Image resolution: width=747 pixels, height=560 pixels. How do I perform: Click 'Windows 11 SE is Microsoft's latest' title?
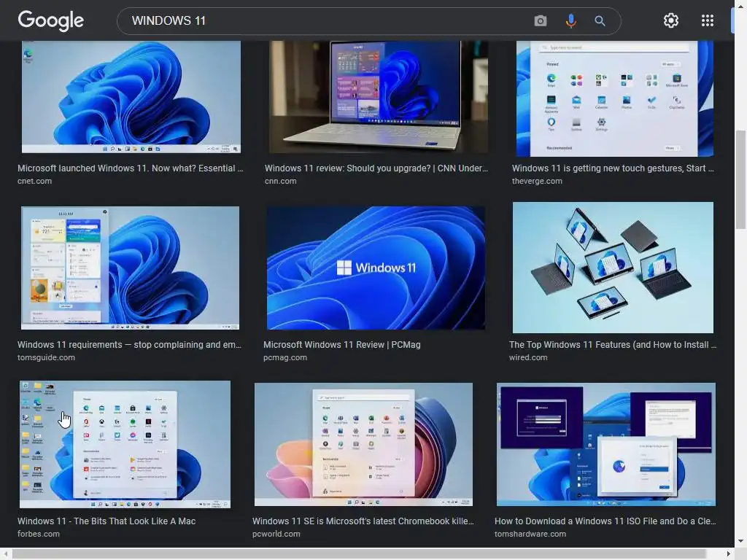(363, 521)
